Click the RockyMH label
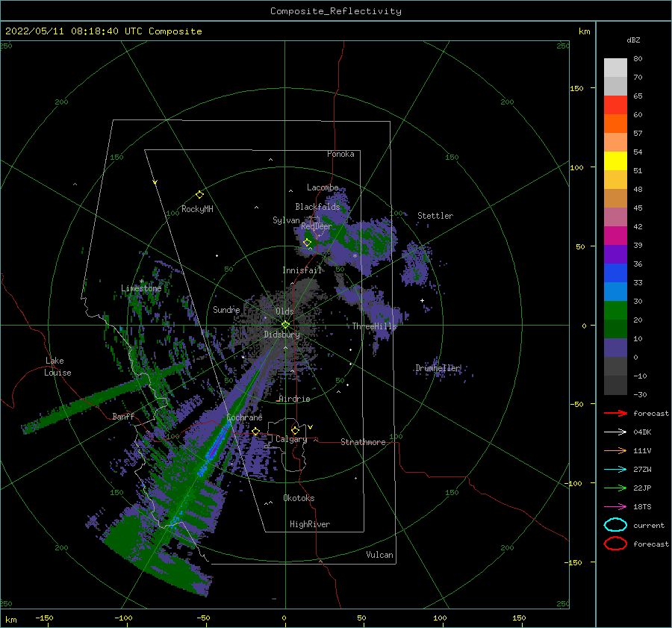 [x=197, y=209]
